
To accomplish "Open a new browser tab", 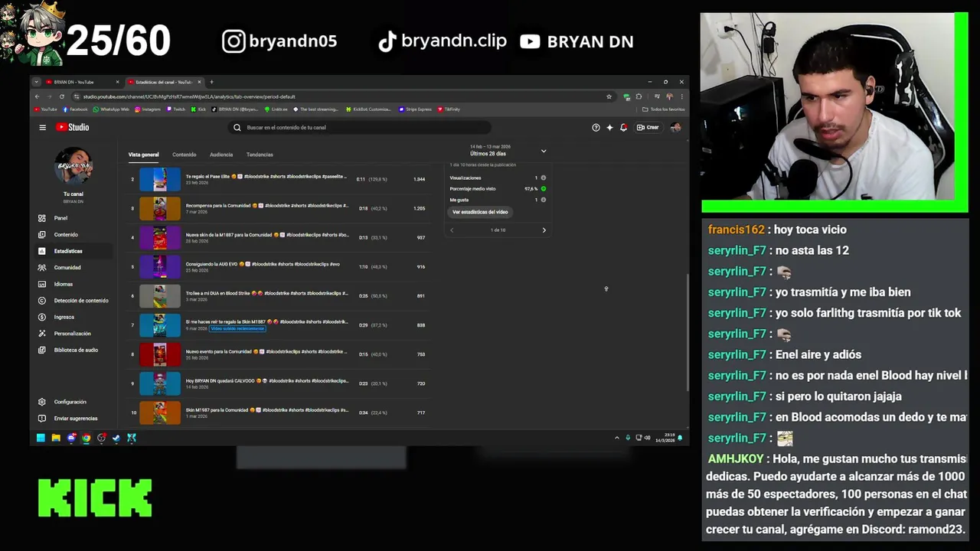I will pyautogui.click(x=212, y=82).
